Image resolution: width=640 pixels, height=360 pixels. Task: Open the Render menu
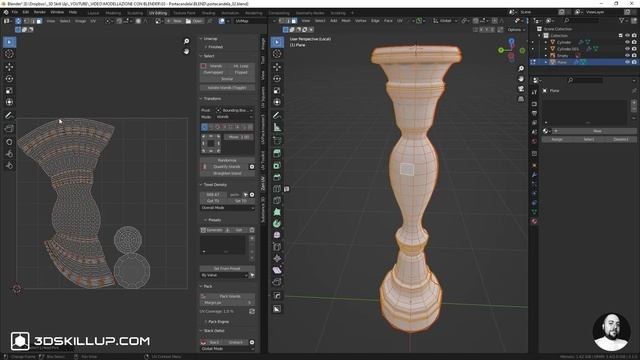pyautogui.click(x=40, y=12)
